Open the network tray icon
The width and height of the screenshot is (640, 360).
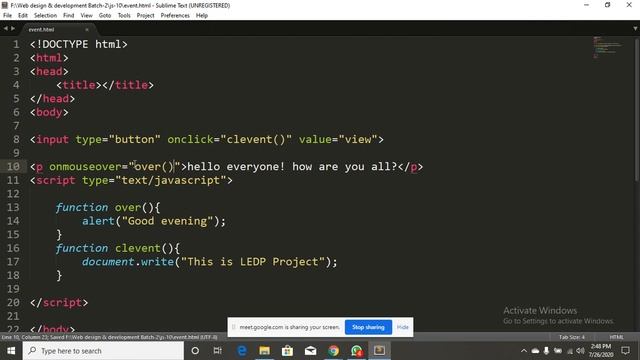pos(569,351)
